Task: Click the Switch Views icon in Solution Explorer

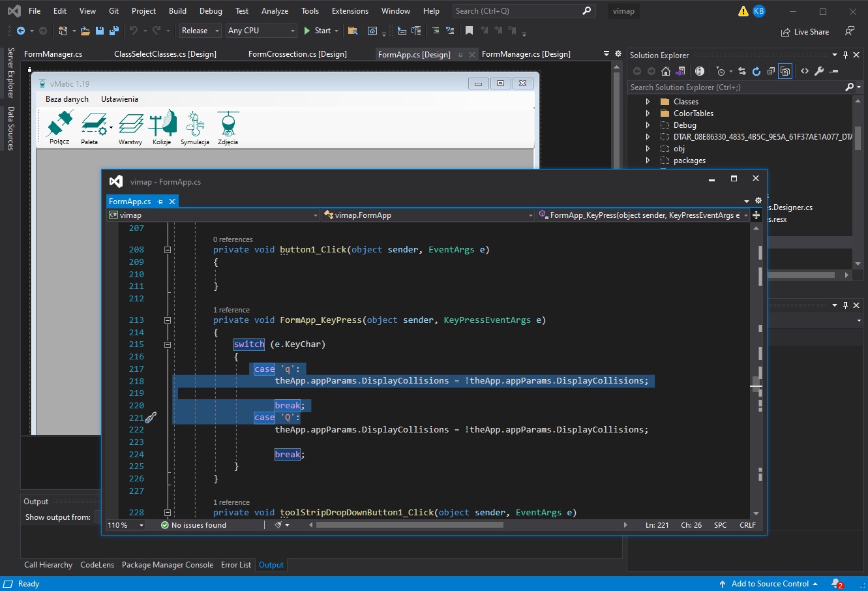Action: click(x=680, y=71)
